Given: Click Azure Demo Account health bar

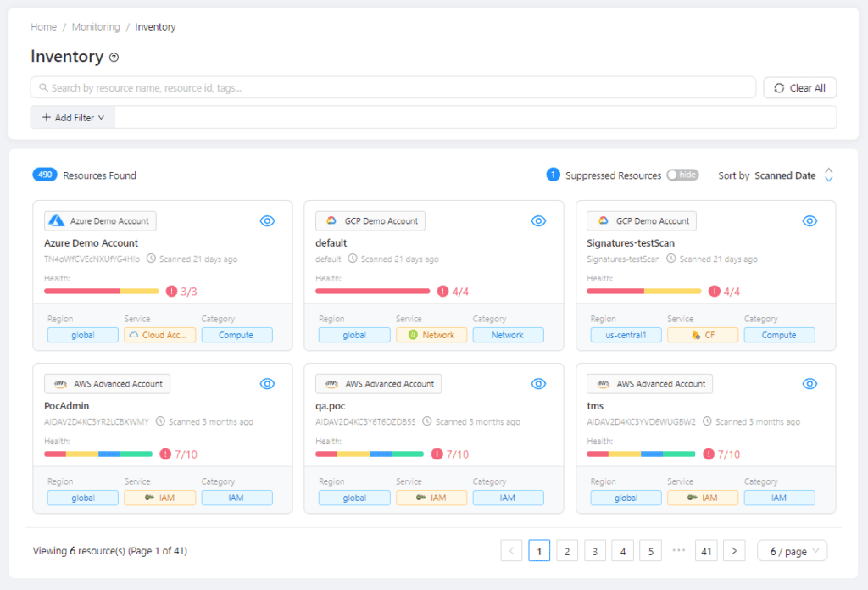Looking at the screenshot, I should (102, 291).
